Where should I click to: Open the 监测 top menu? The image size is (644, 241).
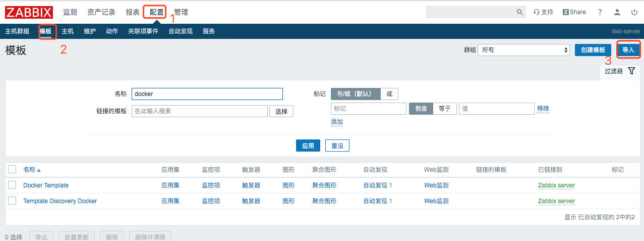click(70, 12)
